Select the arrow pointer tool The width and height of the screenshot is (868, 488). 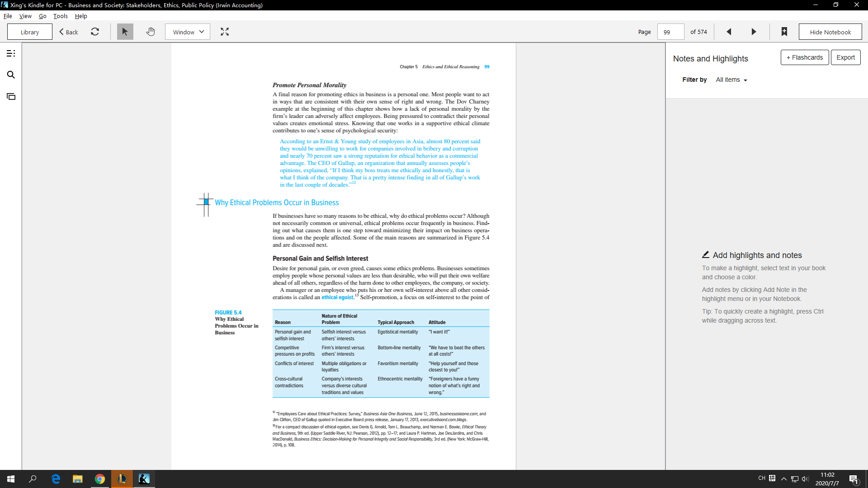[125, 32]
